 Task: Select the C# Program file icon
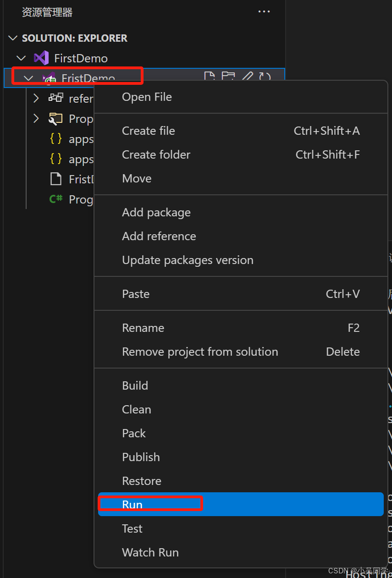[x=56, y=199]
